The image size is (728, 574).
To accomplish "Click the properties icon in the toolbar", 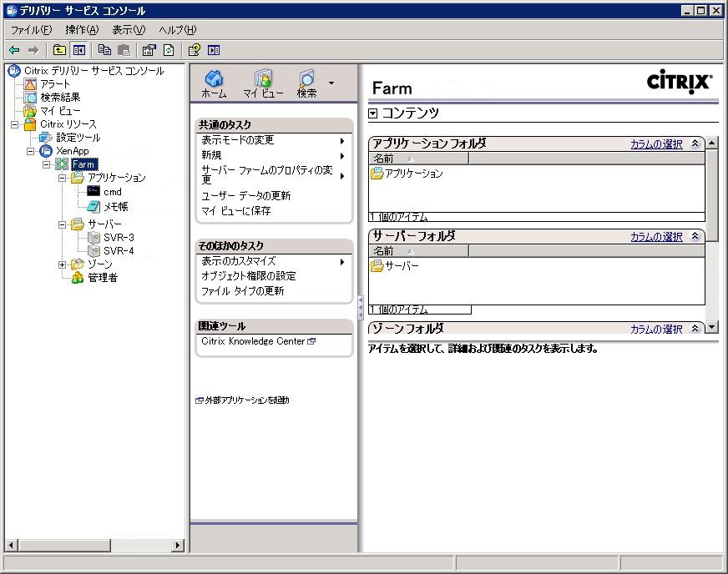I will pyautogui.click(x=149, y=50).
